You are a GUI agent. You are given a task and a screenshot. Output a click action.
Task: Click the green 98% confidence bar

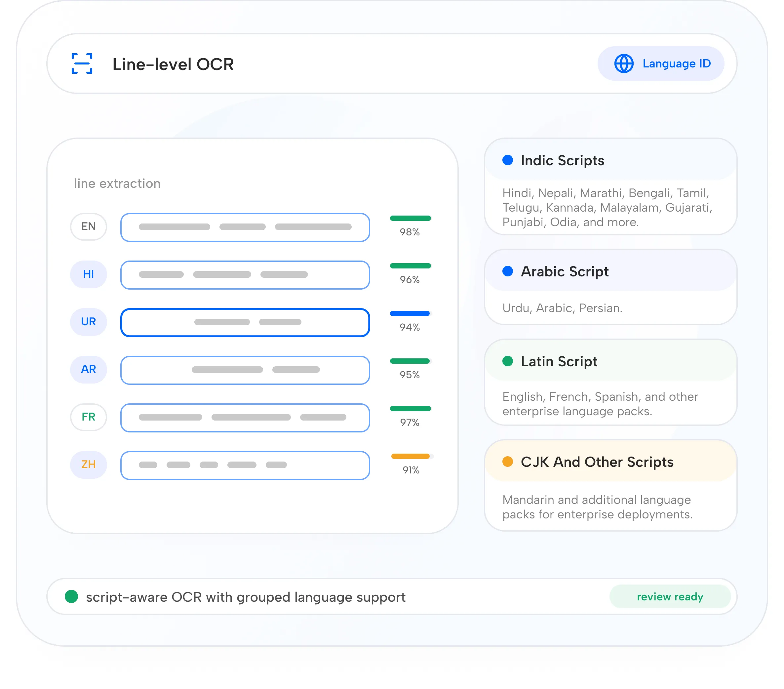411,218
